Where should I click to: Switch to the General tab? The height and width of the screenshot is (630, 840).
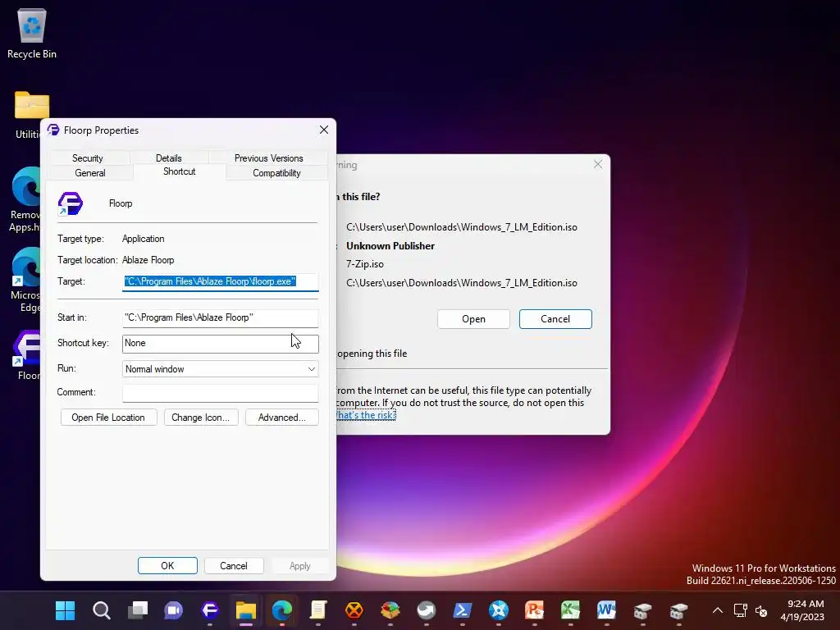(90, 173)
